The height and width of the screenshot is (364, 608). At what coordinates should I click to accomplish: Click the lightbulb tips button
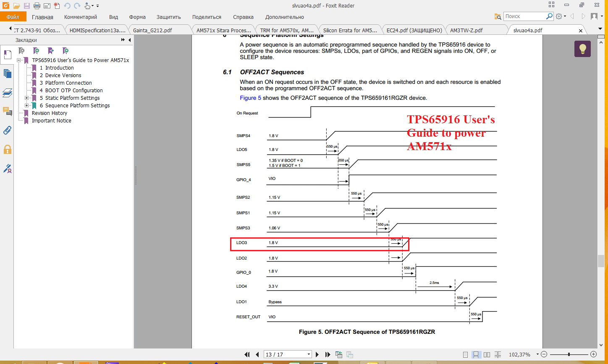pos(582,49)
